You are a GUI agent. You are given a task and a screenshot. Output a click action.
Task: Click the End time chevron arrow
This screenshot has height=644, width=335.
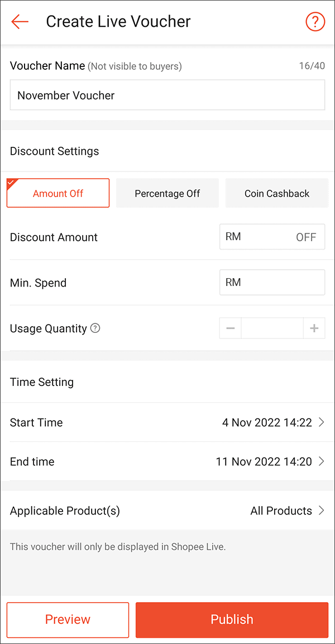pyautogui.click(x=321, y=461)
